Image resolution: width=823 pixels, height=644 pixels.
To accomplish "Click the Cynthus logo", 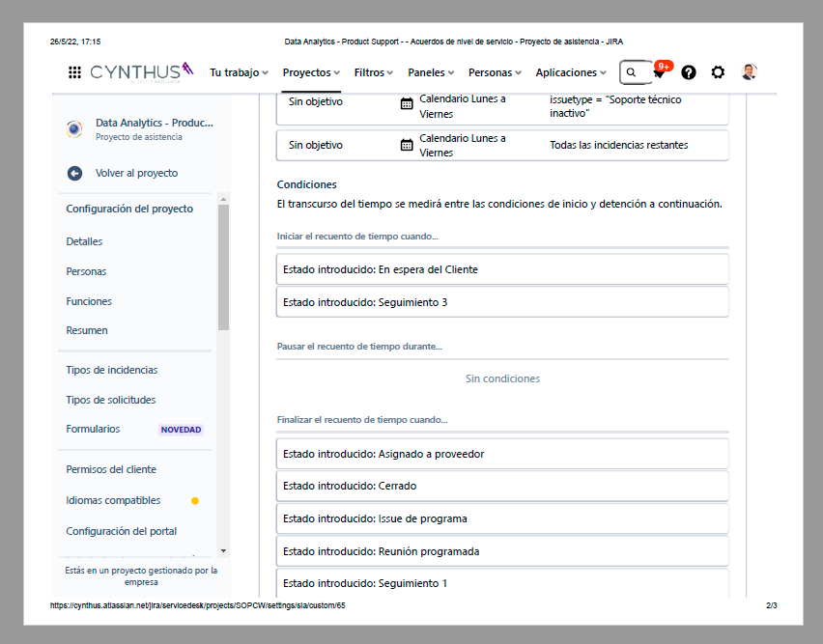I will [142, 71].
